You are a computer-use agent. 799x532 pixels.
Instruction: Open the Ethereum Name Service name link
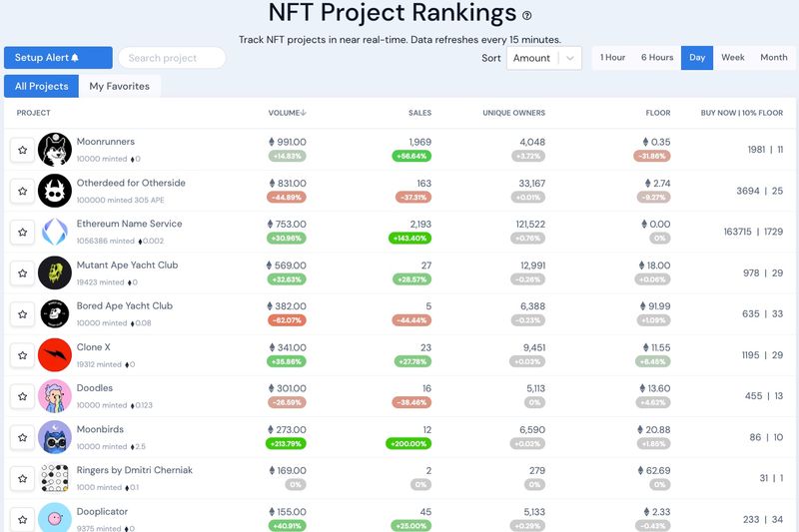point(129,224)
